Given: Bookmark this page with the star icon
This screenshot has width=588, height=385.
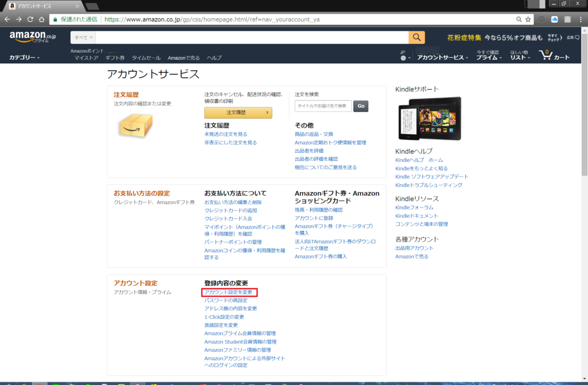Looking at the screenshot, I should point(528,19).
